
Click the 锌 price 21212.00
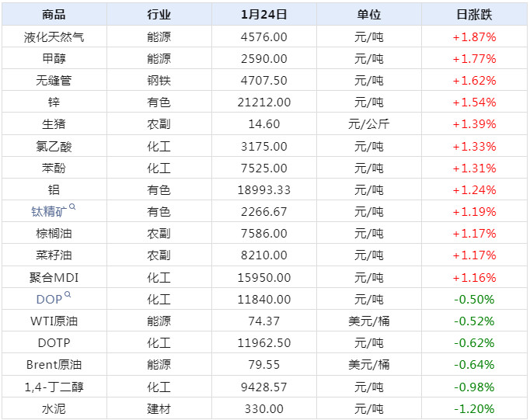pyautogui.click(x=264, y=102)
